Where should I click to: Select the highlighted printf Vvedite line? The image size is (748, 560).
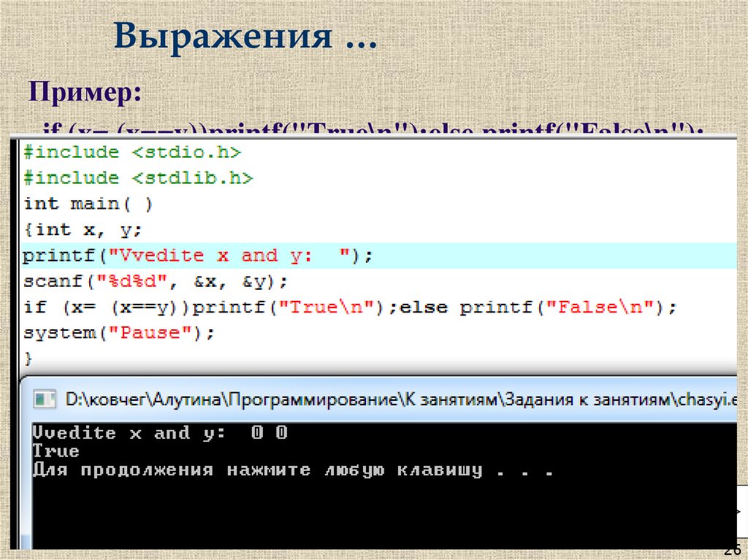point(194,255)
